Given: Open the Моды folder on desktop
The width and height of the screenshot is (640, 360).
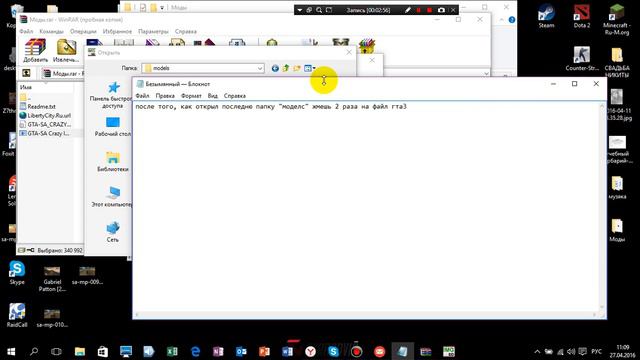Looking at the screenshot, I should (617, 231).
